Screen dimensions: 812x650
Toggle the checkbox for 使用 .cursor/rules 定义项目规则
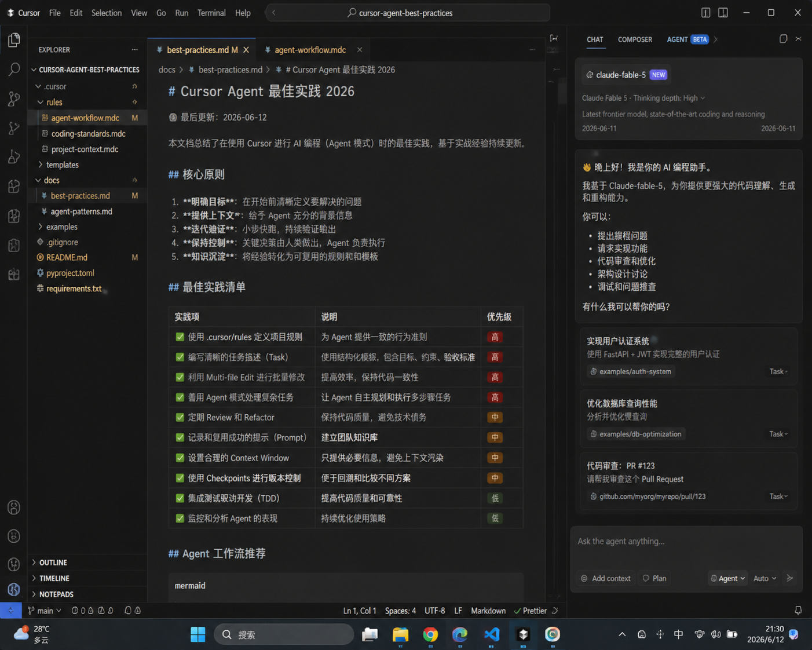click(x=180, y=337)
